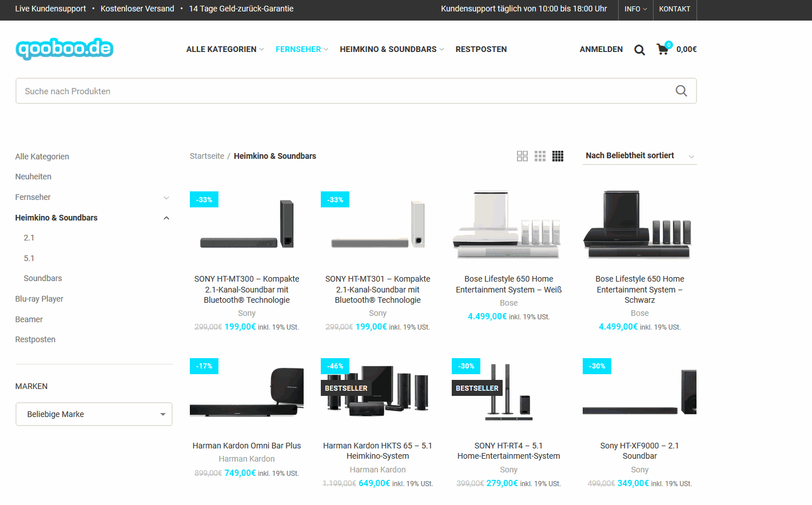Select the Soundbars subcategory
812x505 pixels.
[x=43, y=278]
